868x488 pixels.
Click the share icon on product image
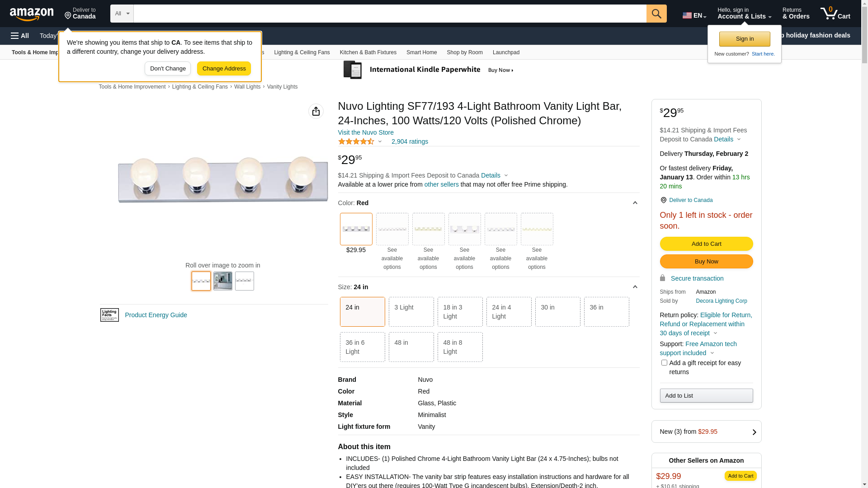[316, 111]
